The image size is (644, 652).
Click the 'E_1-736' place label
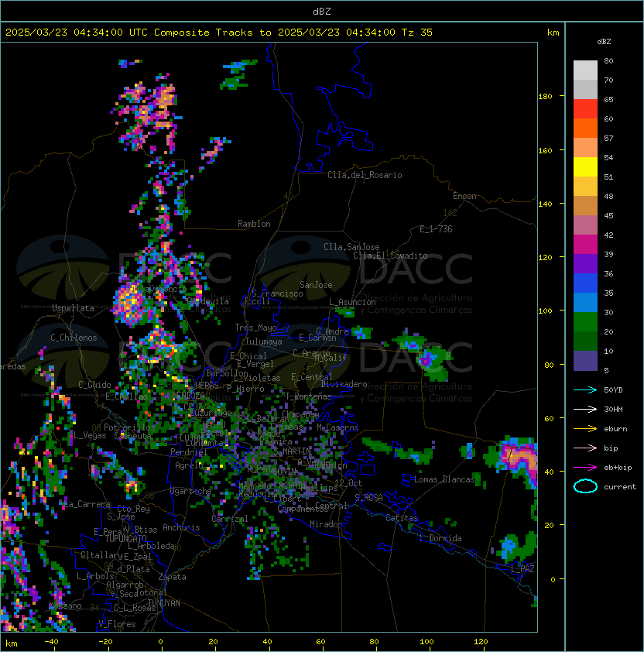pos(436,229)
